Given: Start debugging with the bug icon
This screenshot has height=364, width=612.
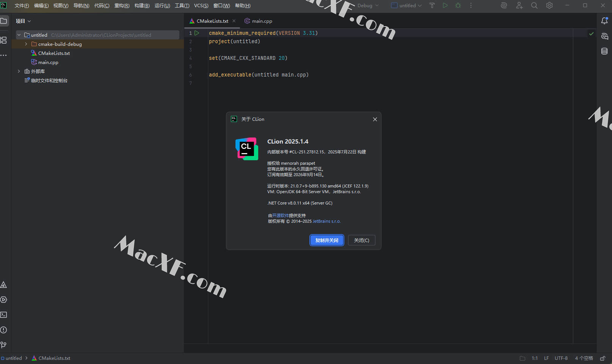Looking at the screenshot, I should click(x=458, y=5).
